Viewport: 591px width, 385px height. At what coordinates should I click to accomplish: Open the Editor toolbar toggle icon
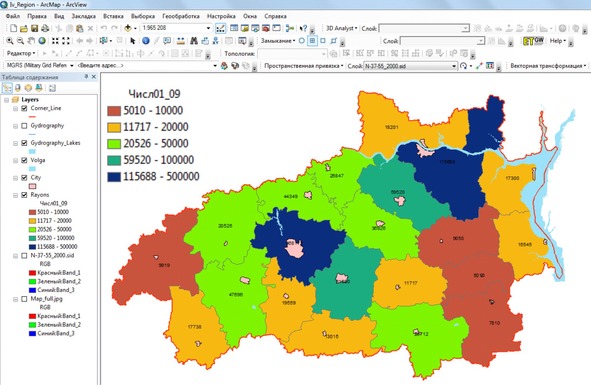[x=220, y=28]
